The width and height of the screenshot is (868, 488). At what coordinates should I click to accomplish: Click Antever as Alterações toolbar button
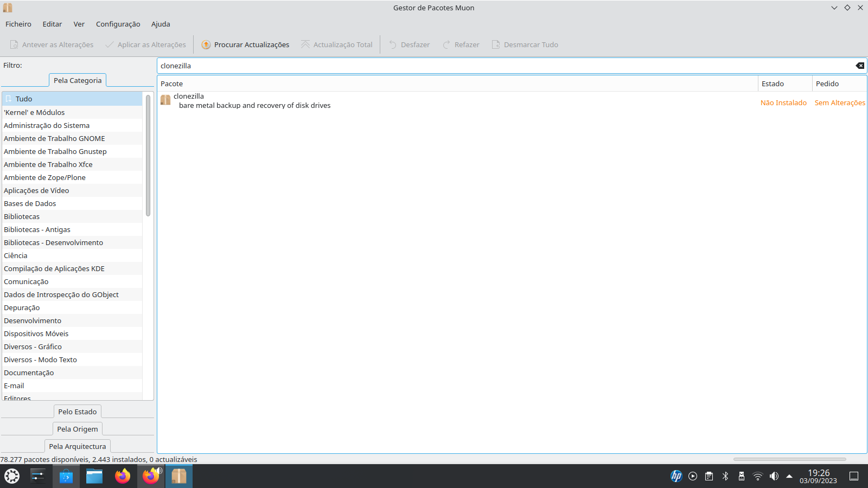[x=52, y=44]
